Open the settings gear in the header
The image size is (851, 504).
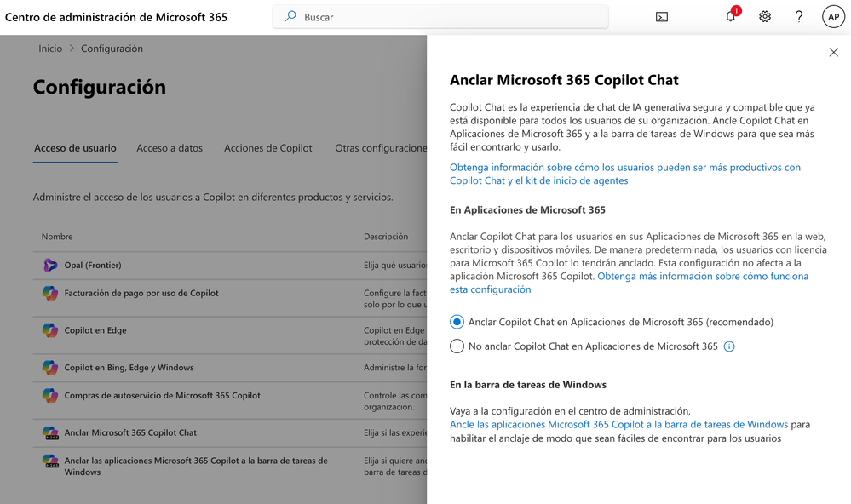[765, 17]
